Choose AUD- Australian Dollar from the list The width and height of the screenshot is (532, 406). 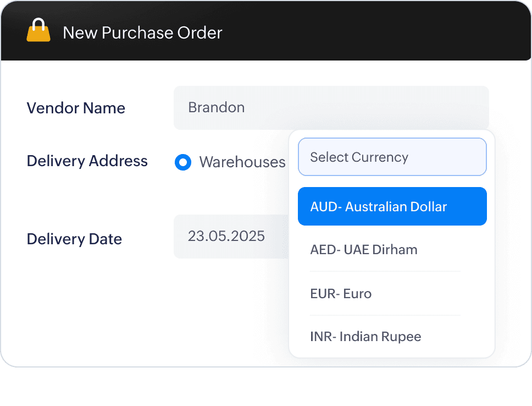tap(392, 207)
